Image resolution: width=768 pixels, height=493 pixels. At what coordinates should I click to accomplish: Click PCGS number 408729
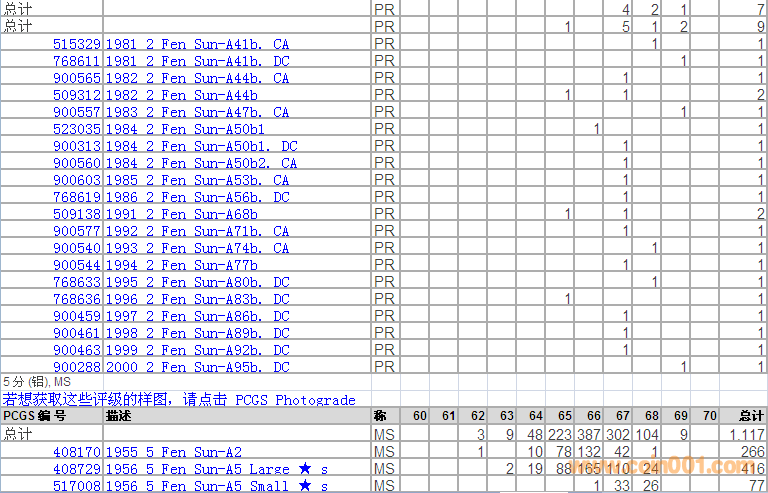[x=76, y=469]
